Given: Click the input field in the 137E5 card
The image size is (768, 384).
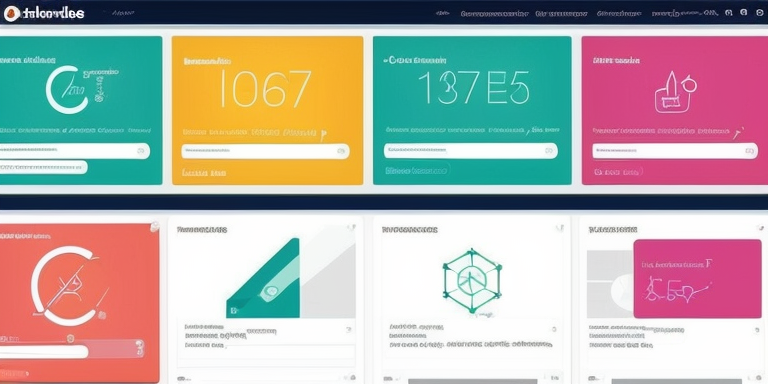Looking at the screenshot, I should (470, 151).
